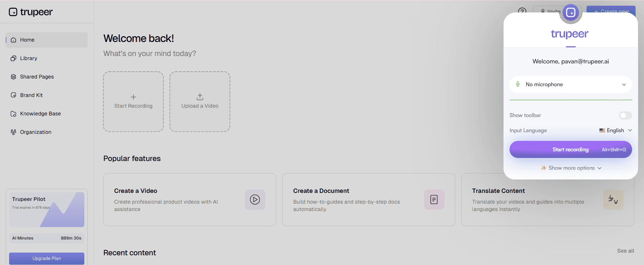Click the Trupeer Pilot plan card
The width and height of the screenshot is (644, 265).
[x=47, y=210]
